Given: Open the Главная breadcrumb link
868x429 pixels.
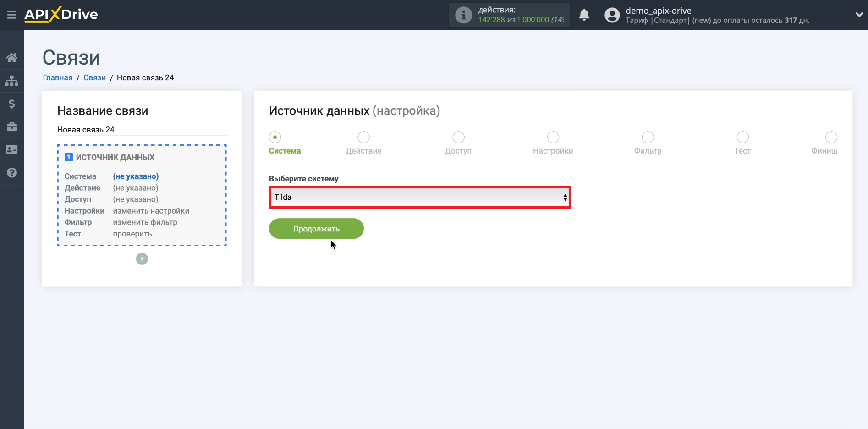Looking at the screenshot, I should coord(57,77).
